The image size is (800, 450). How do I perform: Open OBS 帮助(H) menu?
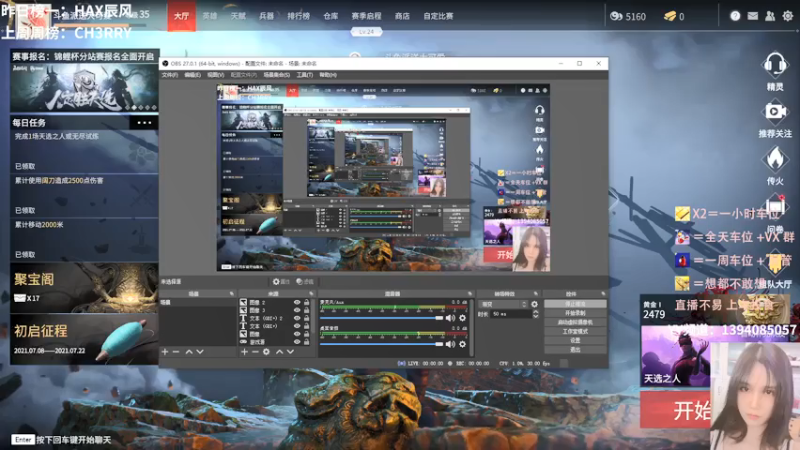[x=328, y=75]
